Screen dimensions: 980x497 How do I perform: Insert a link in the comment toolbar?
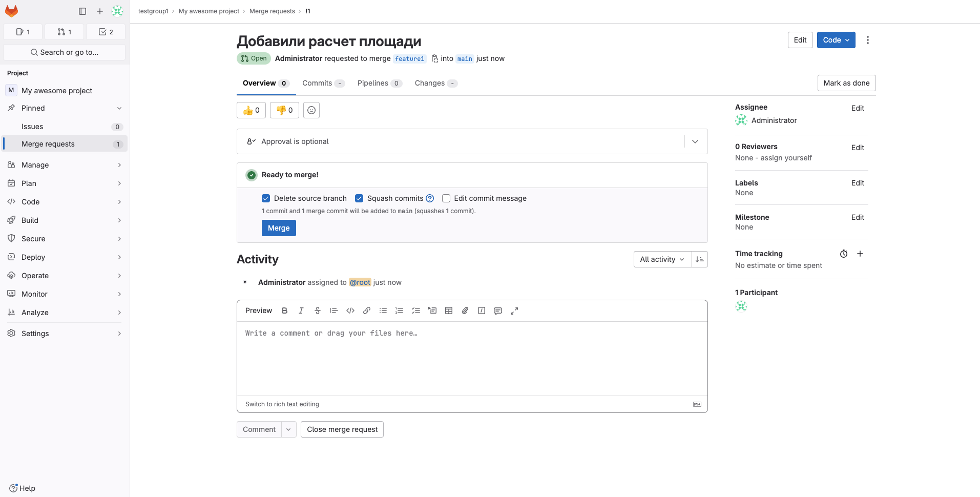(366, 310)
